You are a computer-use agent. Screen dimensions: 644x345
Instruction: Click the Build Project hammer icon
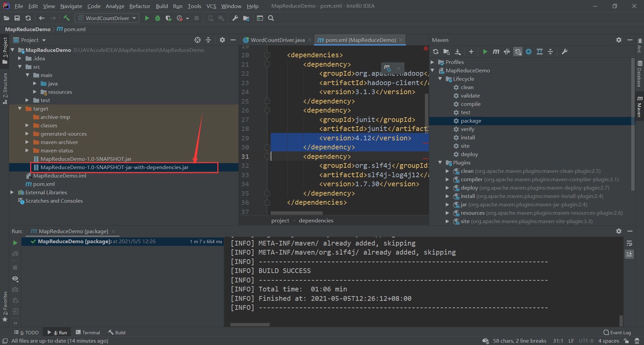(66, 18)
